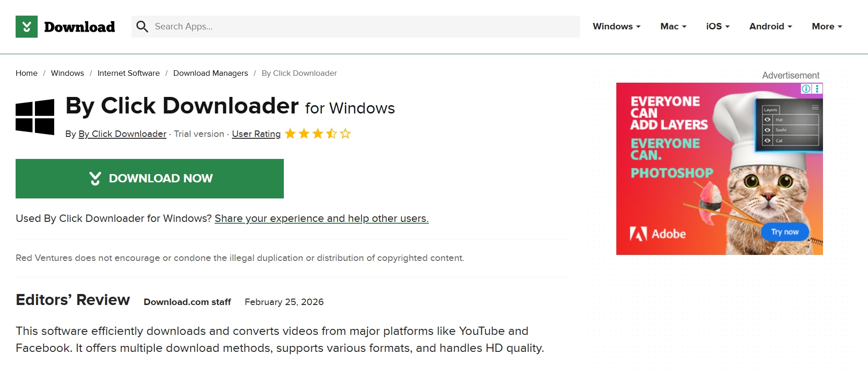Select the fifth empty rating star
Viewport: 868px width, 373px height.
point(346,134)
